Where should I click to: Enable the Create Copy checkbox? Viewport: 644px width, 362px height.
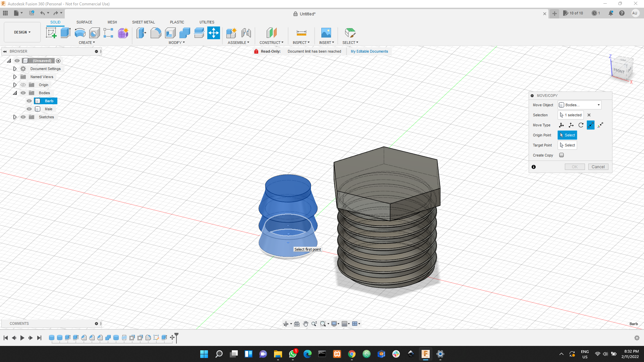[x=561, y=155]
